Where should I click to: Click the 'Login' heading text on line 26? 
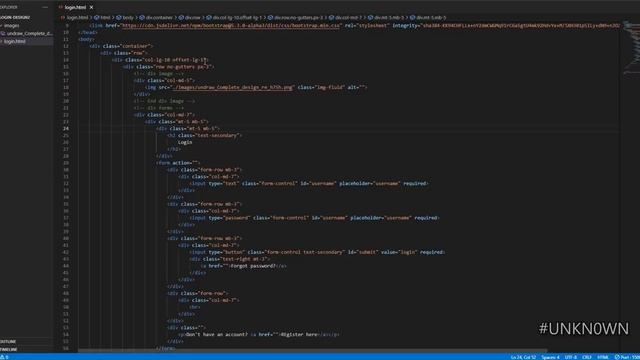[185, 142]
